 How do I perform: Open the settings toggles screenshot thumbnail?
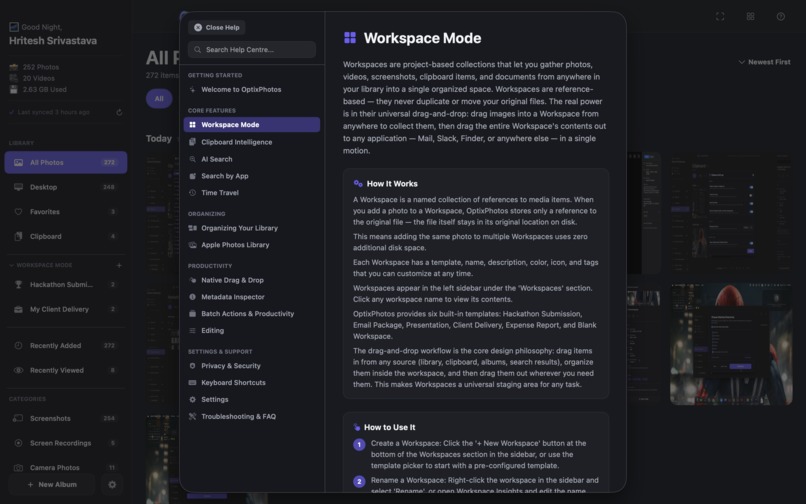tap(731, 212)
